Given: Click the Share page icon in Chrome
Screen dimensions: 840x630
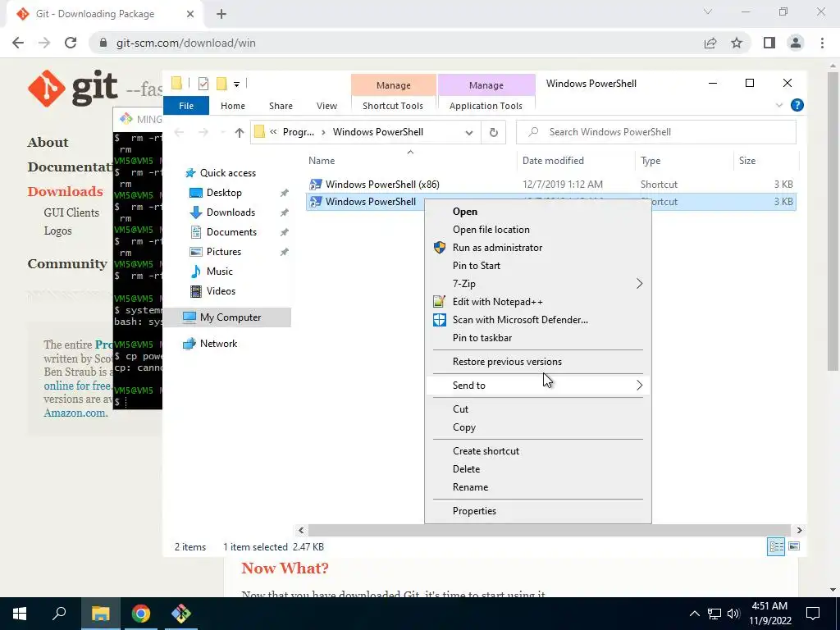Looking at the screenshot, I should 710,43.
